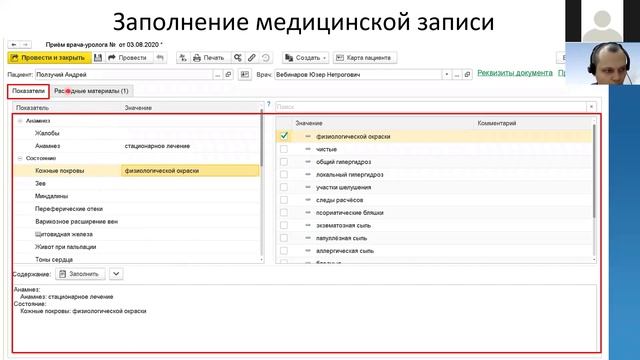This screenshot has height=360, width=640.
Task: Click the patient ellipsis select button
Action: (x=218, y=75)
